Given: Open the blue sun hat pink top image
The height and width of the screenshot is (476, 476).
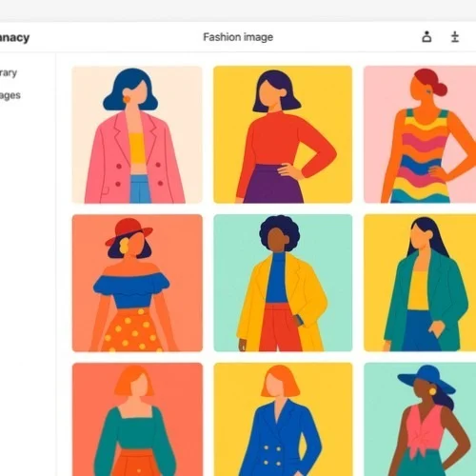Looking at the screenshot, I should tap(420, 420).
